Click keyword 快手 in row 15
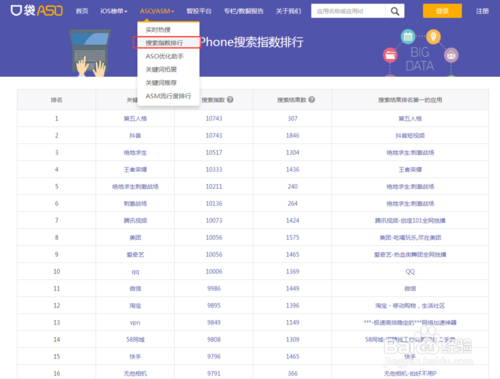Viewport: 500px width, 379px height. pos(135,356)
